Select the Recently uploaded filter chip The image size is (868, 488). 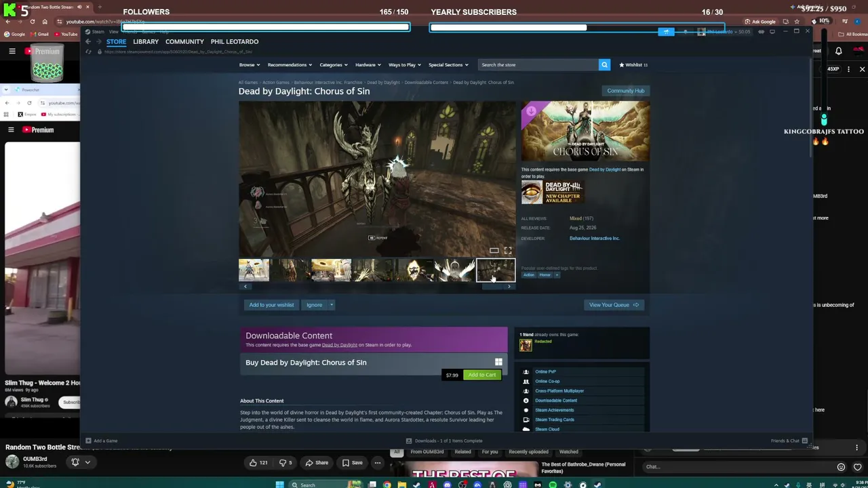point(528,452)
